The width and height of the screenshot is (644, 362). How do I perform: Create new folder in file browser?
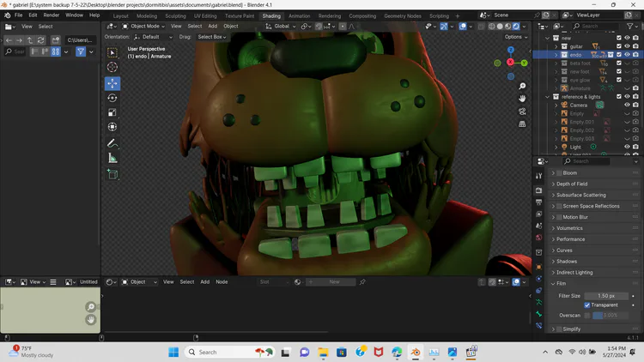point(56,40)
